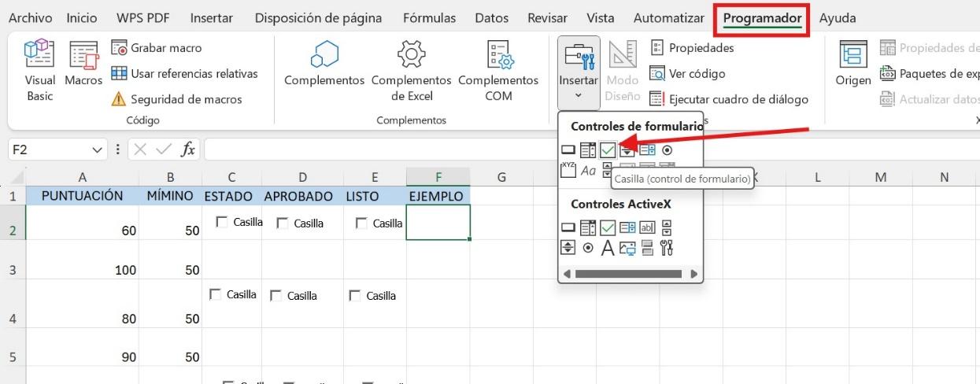Check the Casilla box in cell C2
The width and height of the screenshot is (980, 384).
coord(221,223)
